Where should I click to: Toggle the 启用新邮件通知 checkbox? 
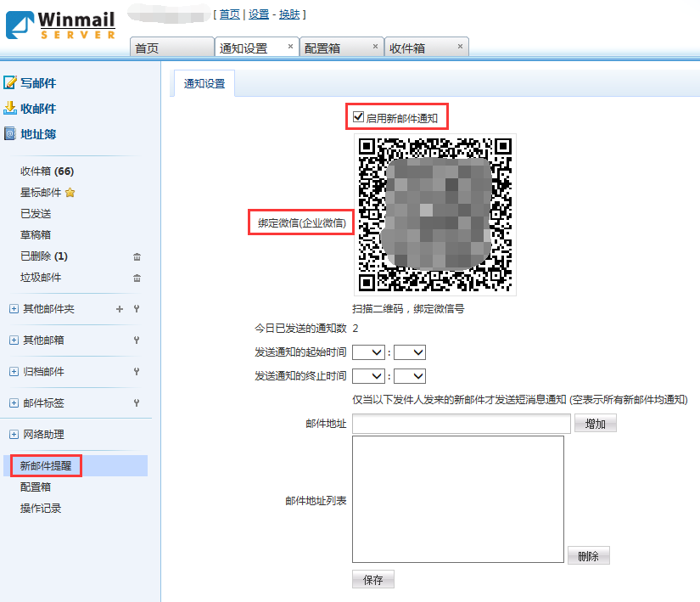[358, 117]
